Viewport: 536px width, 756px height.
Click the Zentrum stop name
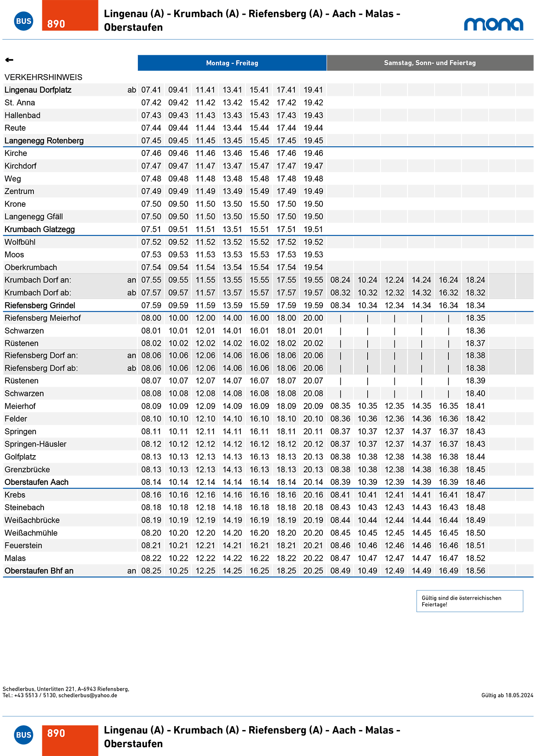click(19, 191)
